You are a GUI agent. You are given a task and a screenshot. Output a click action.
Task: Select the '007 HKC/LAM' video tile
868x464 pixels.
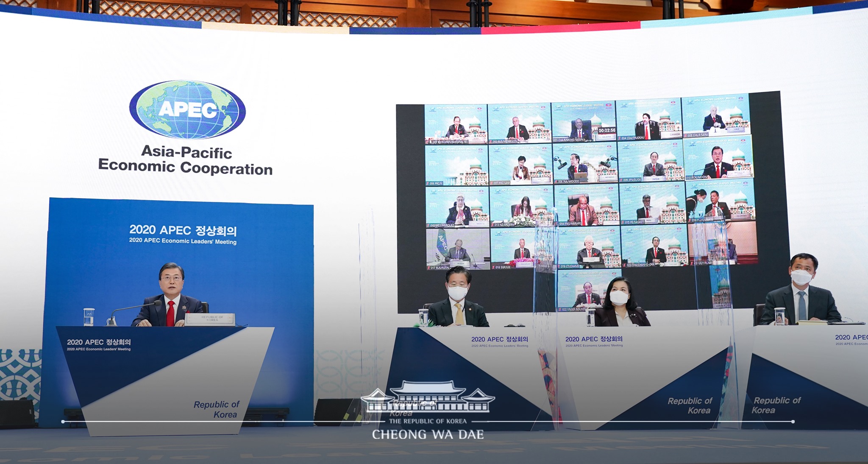pos(520,165)
